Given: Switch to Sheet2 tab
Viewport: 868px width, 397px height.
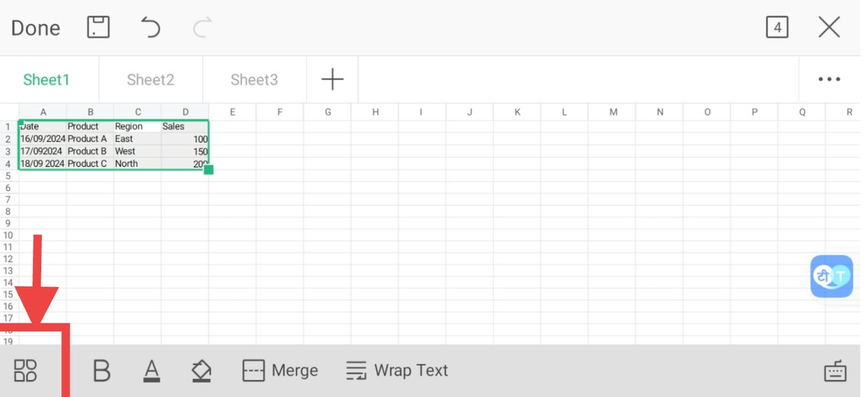Looking at the screenshot, I should pos(151,79).
